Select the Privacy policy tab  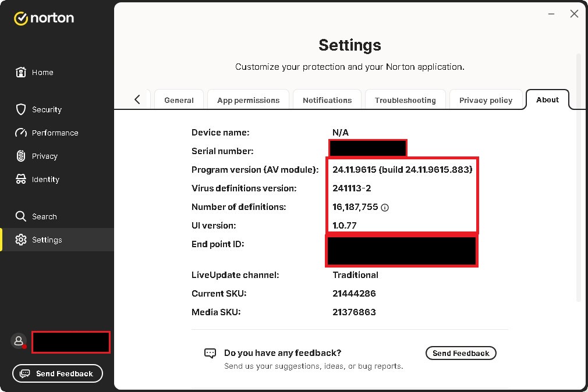(x=487, y=99)
